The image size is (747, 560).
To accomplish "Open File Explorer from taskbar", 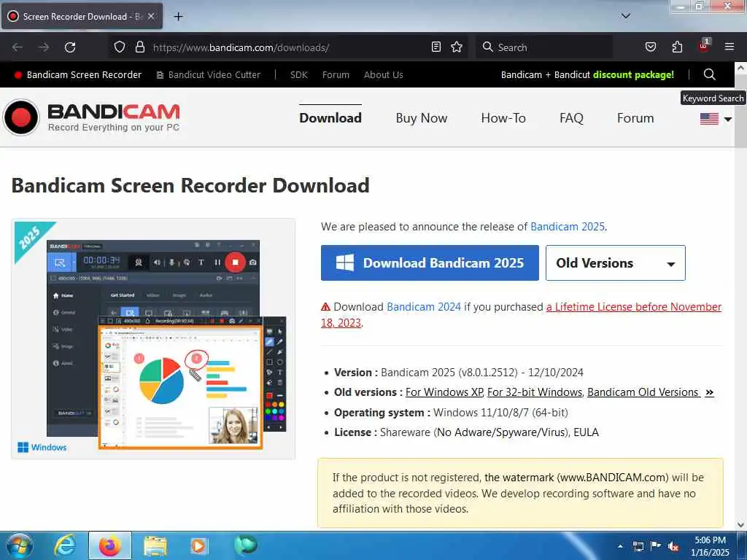I will [x=155, y=546].
